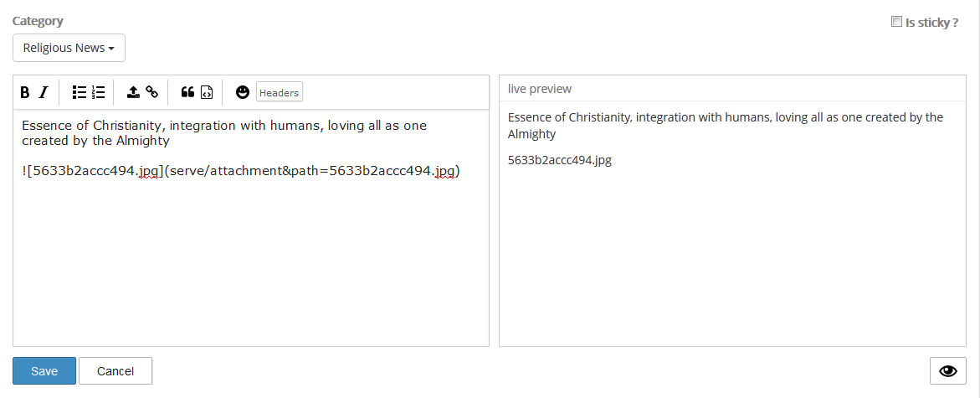Click the upload attachment icon

133,92
